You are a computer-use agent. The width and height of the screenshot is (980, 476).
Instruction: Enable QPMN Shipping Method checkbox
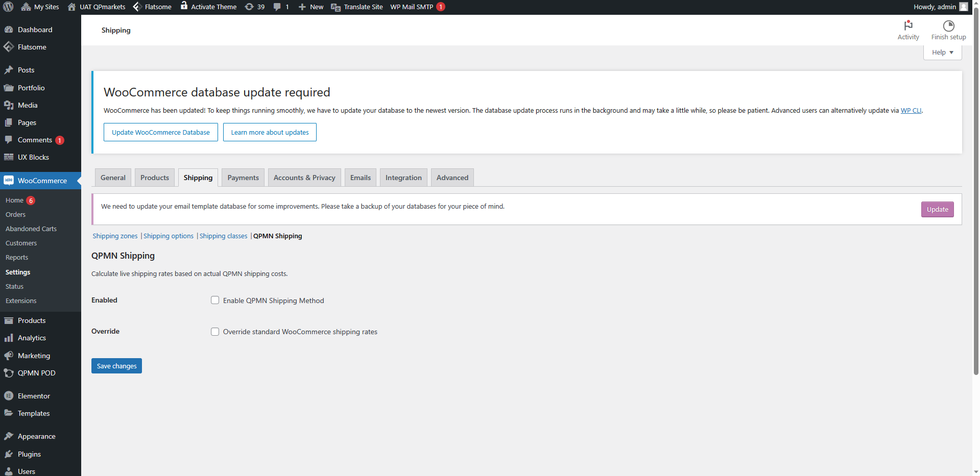click(x=215, y=300)
